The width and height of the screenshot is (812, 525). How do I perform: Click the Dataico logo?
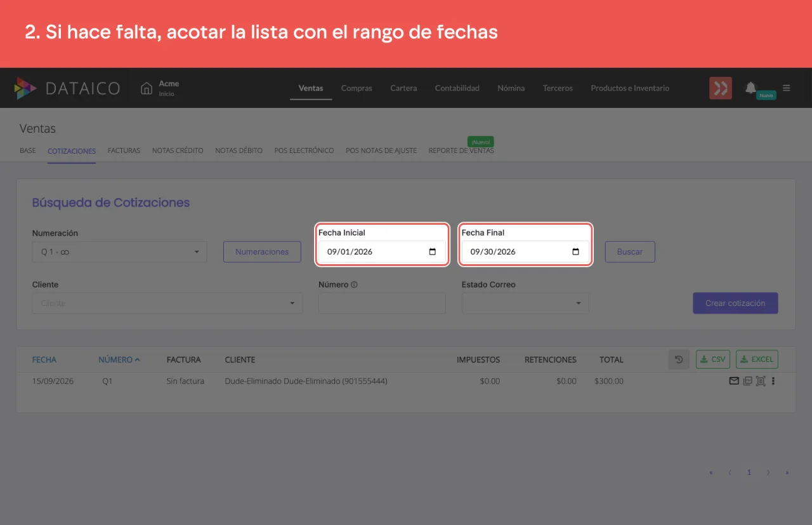67,88
